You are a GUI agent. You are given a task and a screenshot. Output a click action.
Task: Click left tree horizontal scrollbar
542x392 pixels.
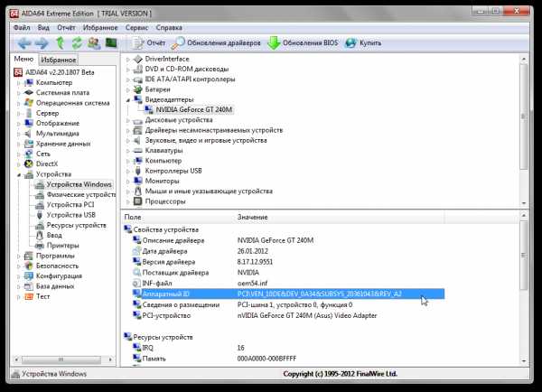click(63, 359)
